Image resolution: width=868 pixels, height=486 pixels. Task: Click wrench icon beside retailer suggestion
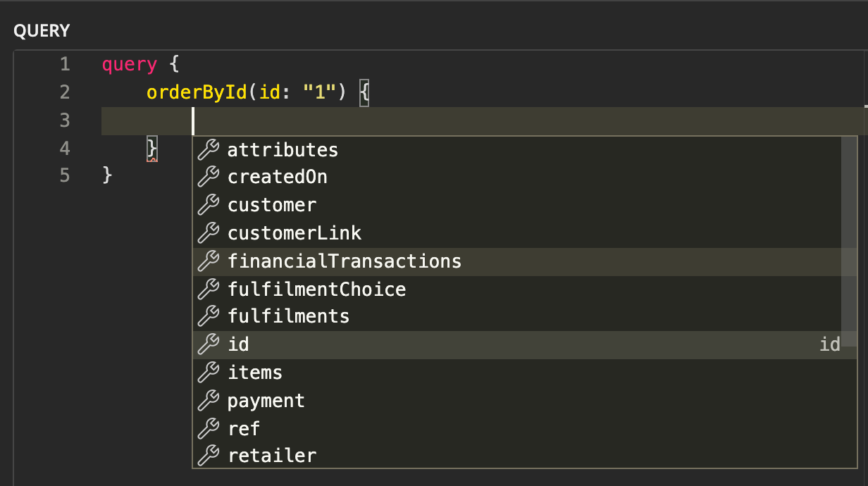208,456
